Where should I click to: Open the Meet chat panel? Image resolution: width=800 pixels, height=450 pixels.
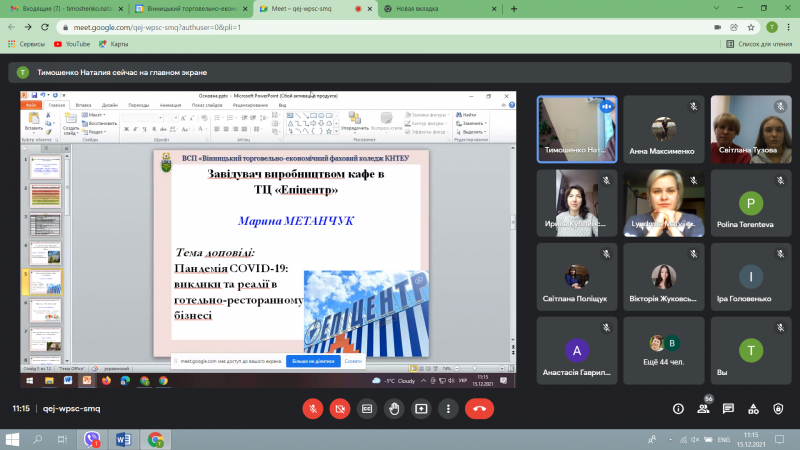tap(728, 409)
